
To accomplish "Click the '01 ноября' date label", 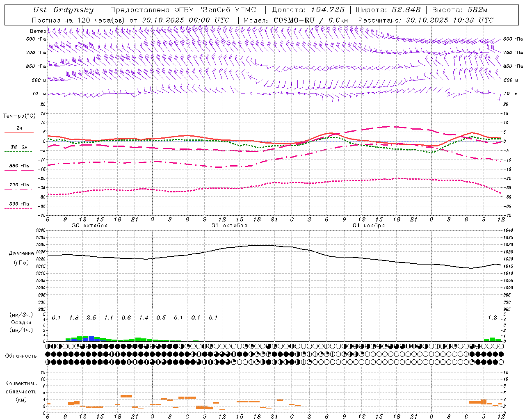I will coord(369,225).
